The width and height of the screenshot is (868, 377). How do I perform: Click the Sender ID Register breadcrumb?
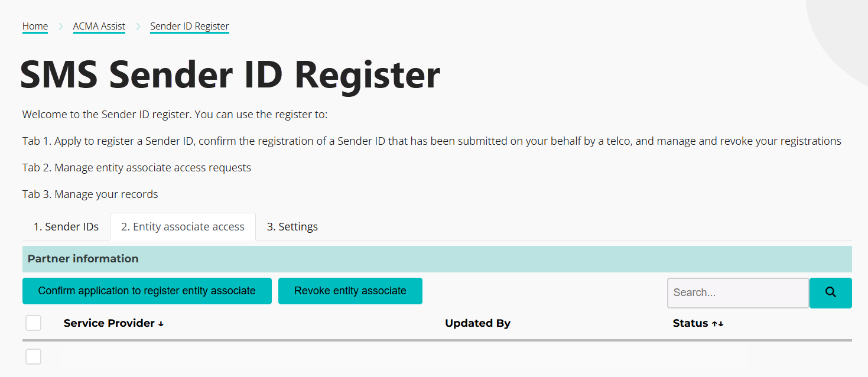pyautogui.click(x=189, y=26)
